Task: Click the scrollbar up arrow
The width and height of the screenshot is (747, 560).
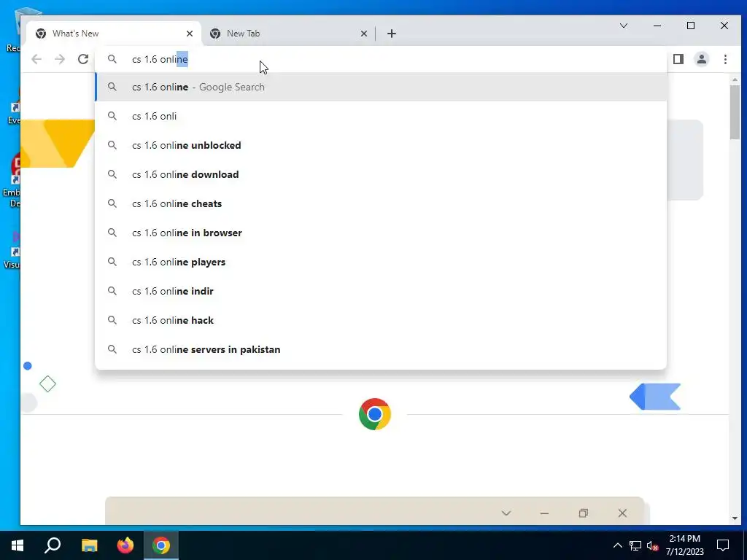Action: tap(735, 79)
